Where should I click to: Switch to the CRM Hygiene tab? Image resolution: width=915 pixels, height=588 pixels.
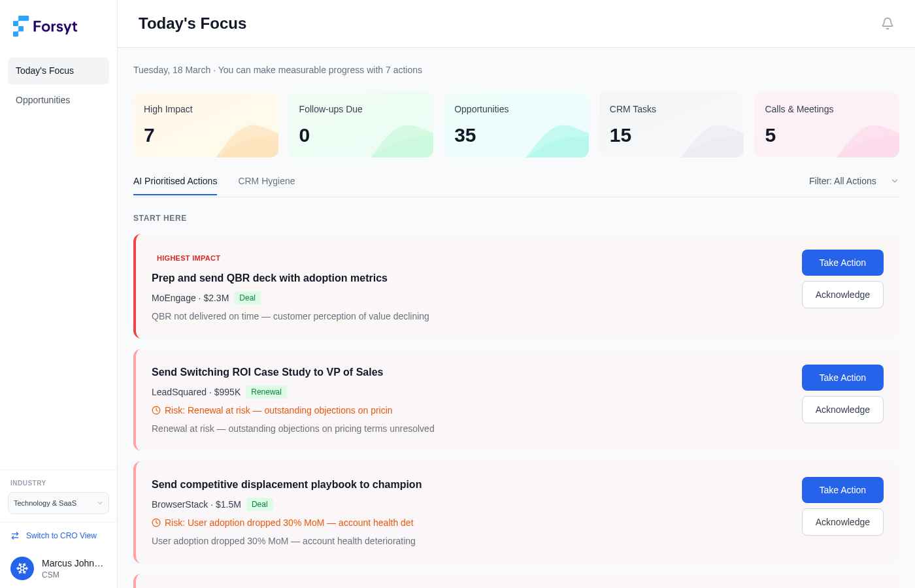pos(267,181)
